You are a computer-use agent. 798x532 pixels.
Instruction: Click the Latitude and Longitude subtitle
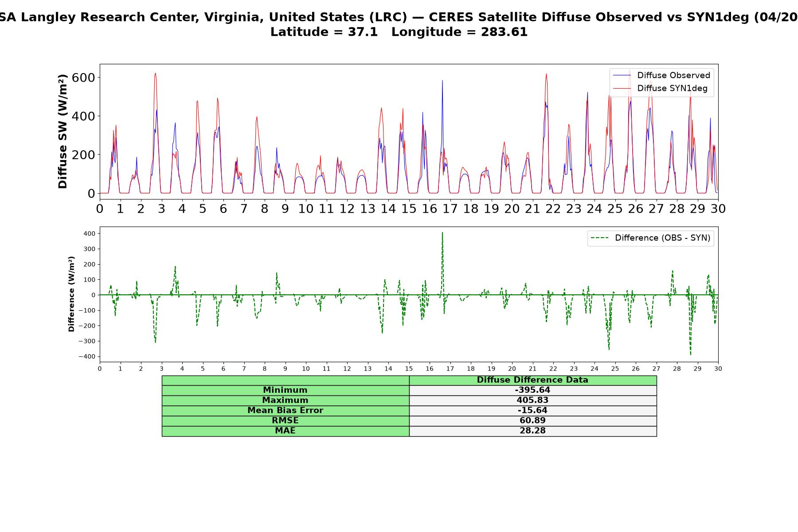click(x=399, y=32)
